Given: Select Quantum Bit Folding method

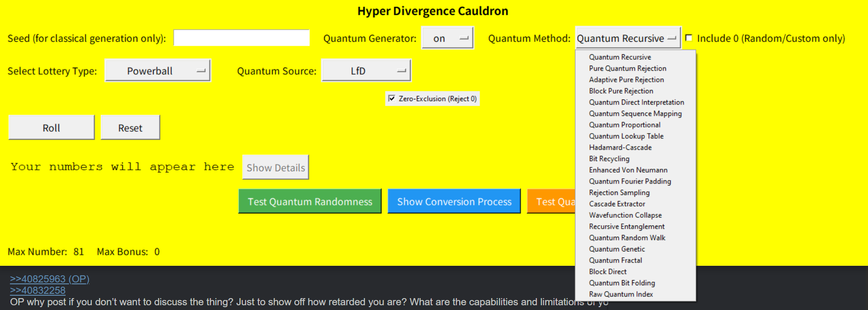Looking at the screenshot, I should point(635,283).
